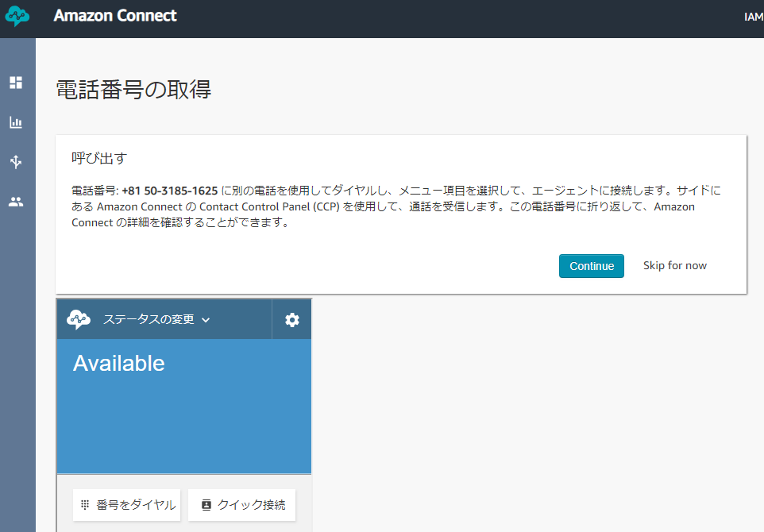The image size is (764, 532).
Task: Click the phone number +81 50-3185-1625
Action: 170,191
